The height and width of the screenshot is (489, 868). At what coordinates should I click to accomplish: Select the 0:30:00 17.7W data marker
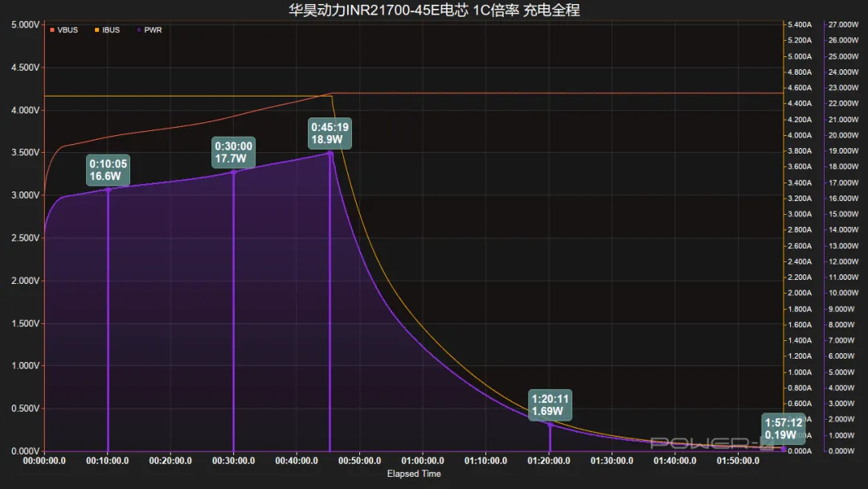click(234, 152)
